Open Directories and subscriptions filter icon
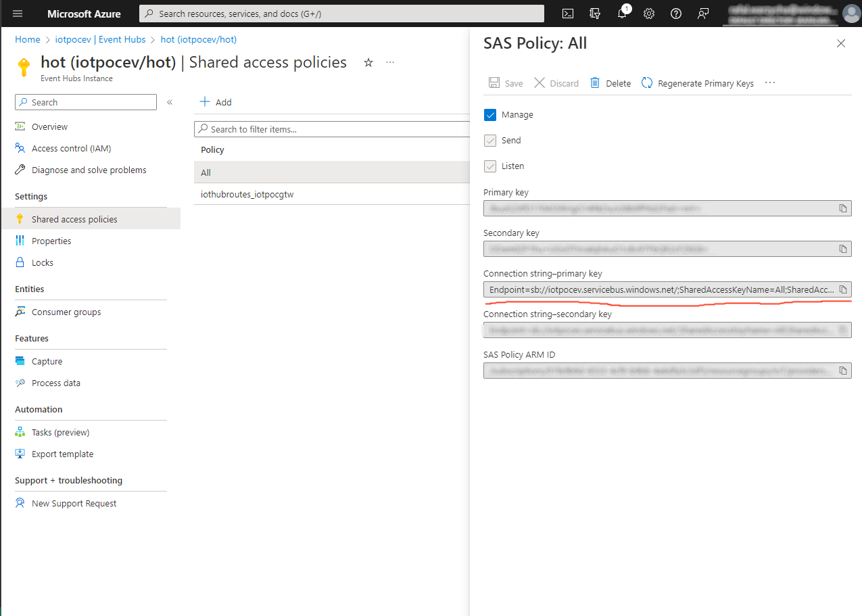This screenshot has width=862, height=616. click(595, 14)
